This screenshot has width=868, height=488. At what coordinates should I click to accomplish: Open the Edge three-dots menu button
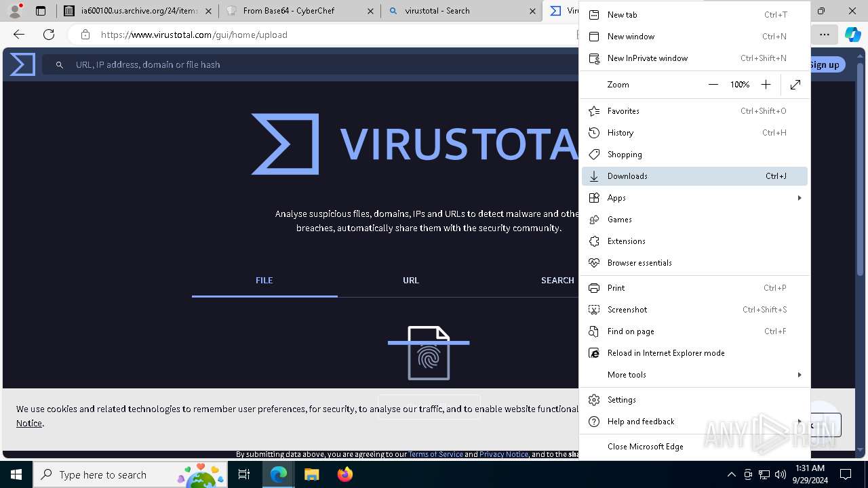point(824,35)
